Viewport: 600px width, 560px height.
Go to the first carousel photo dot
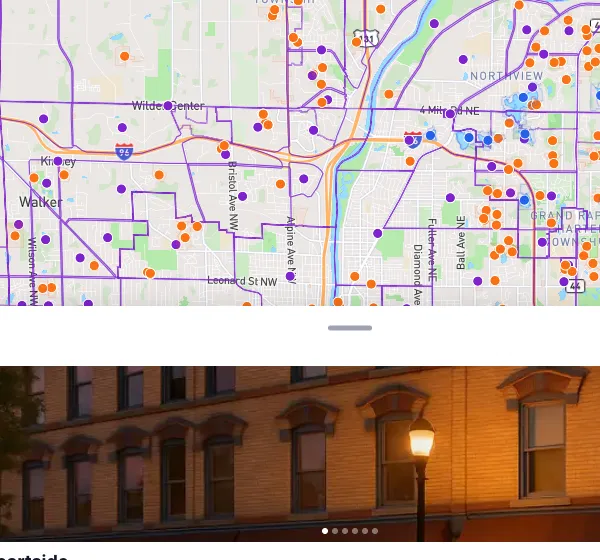325,531
